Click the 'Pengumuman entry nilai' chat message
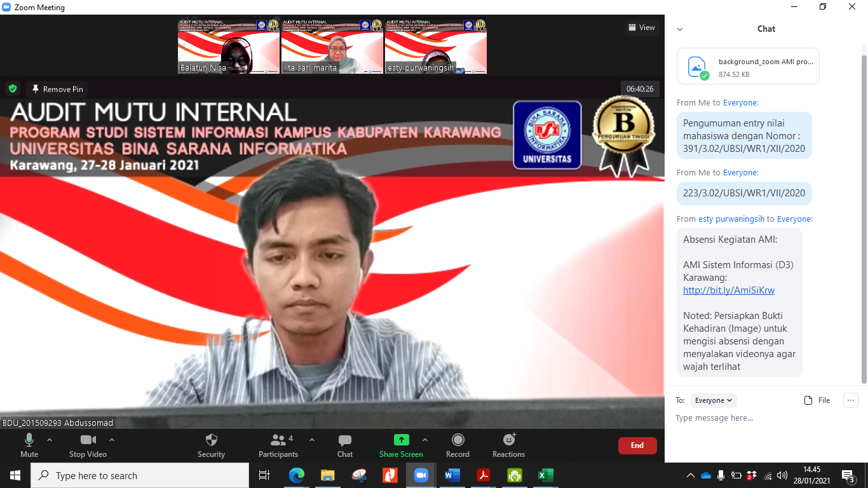Image resolution: width=868 pixels, height=488 pixels. tap(744, 135)
